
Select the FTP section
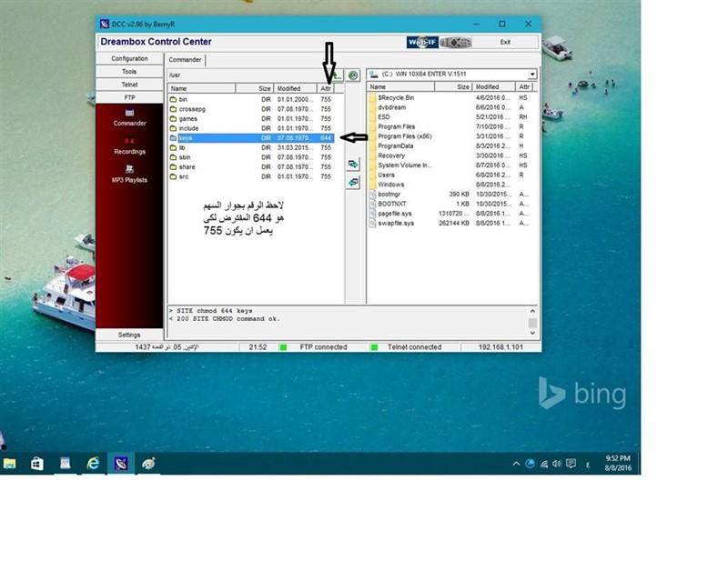129,97
